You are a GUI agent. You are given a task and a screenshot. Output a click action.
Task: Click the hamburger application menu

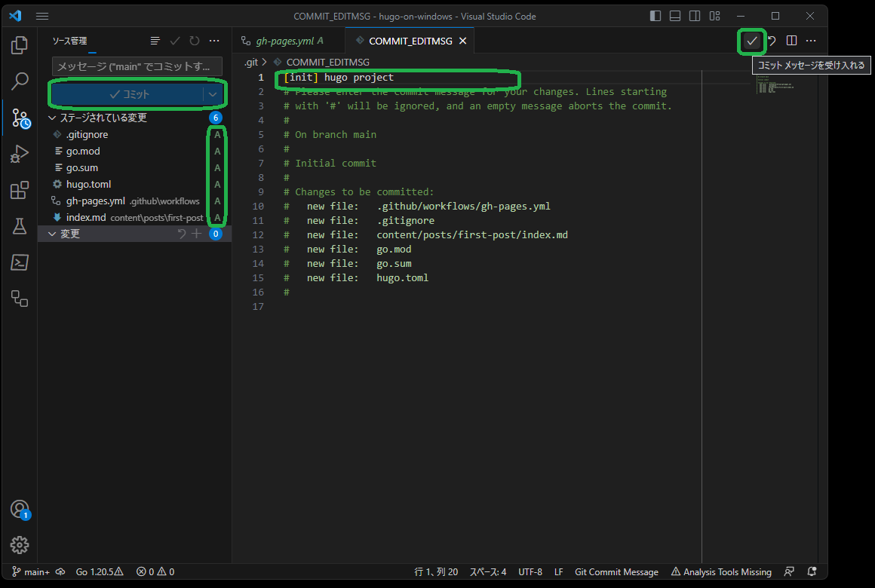42,16
